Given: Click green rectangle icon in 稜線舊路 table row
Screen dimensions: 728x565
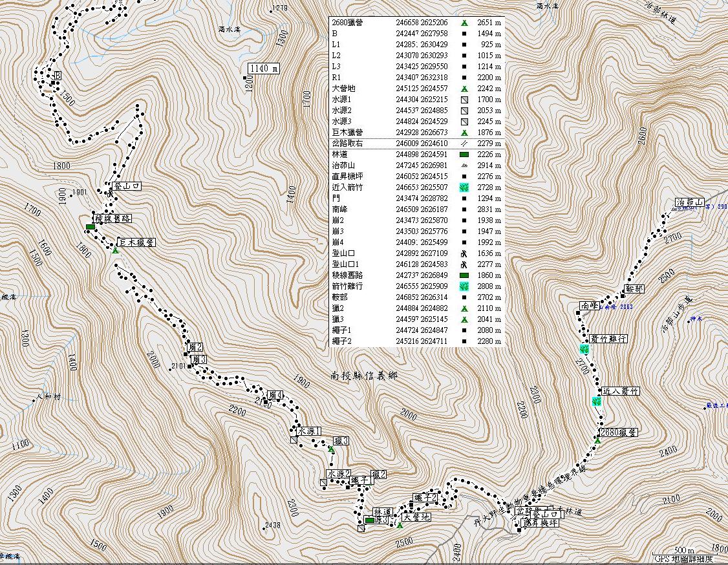Looking at the screenshot, I should click(x=464, y=276).
